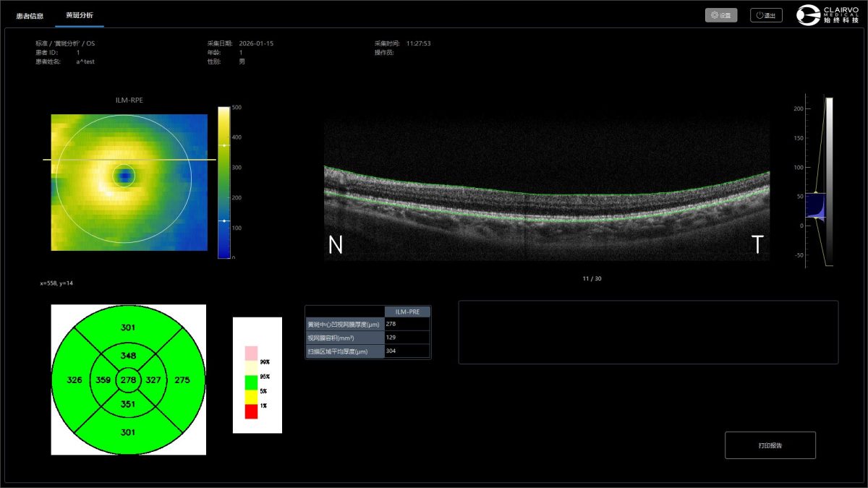Image resolution: width=868 pixels, height=488 pixels.
Task: Click the gear icon in the 设置 button
Action: click(715, 15)
